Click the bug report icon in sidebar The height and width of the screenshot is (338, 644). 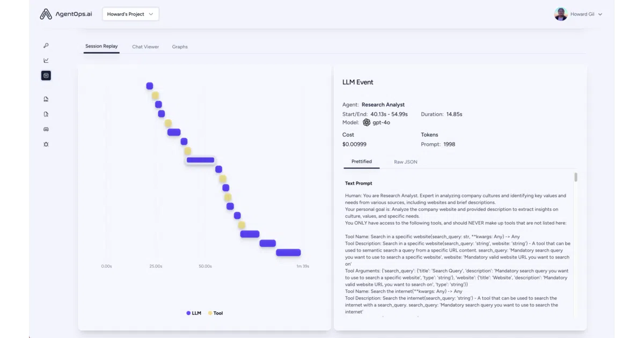tap(46, 144)
